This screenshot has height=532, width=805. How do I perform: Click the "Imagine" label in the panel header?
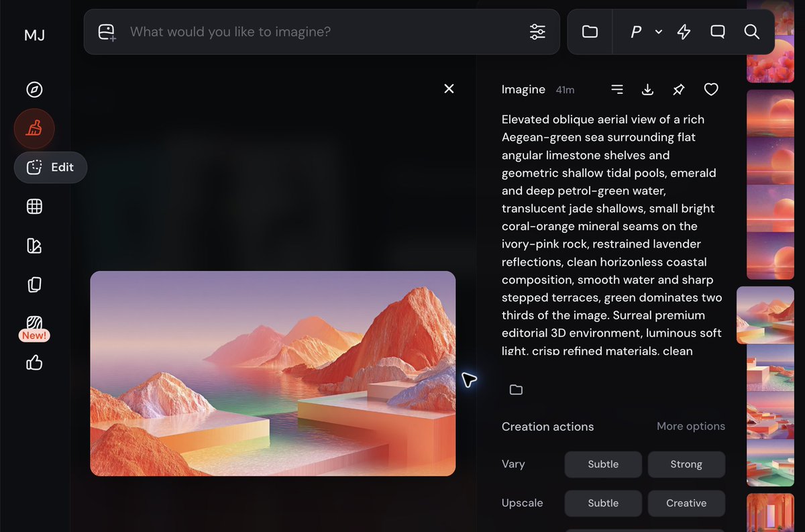(523, 89)
